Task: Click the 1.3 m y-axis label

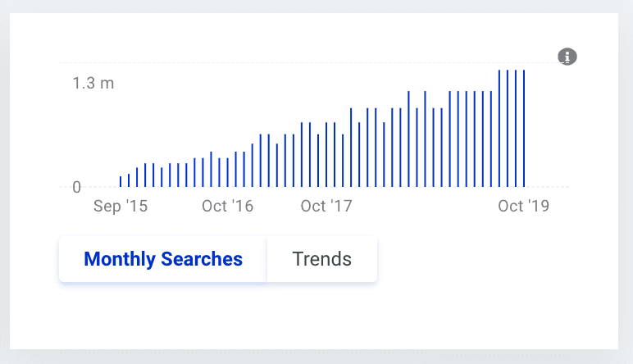Action: (93, 84)
